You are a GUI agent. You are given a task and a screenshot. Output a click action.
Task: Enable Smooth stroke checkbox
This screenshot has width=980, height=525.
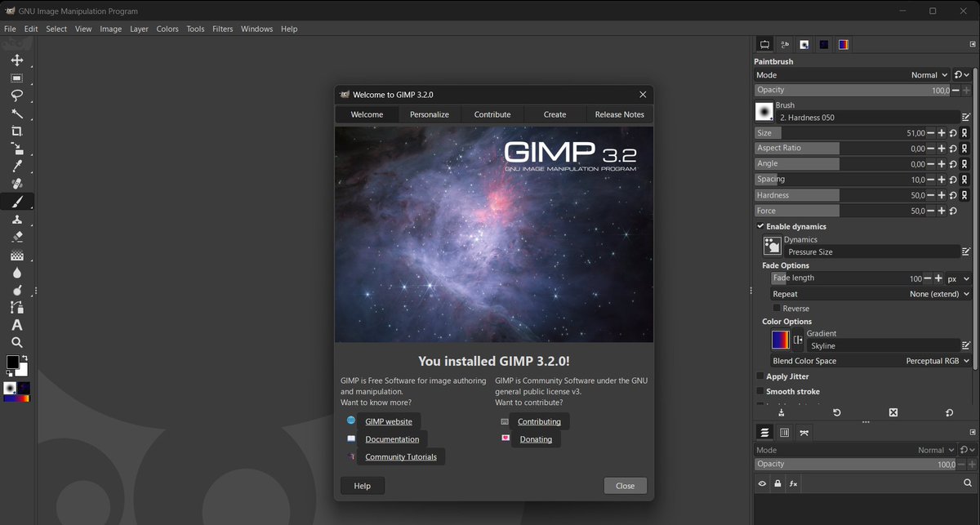(760, 391)
